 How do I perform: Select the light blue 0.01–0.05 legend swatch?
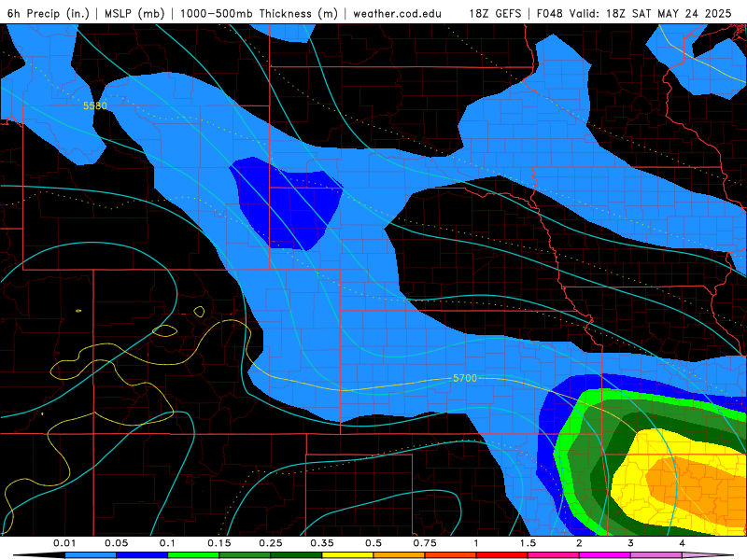91,555
